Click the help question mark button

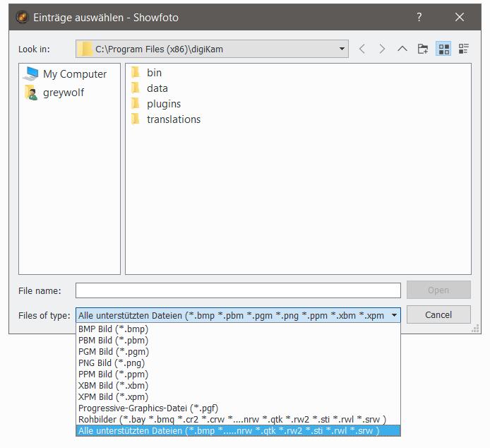(x=419, y=17)
